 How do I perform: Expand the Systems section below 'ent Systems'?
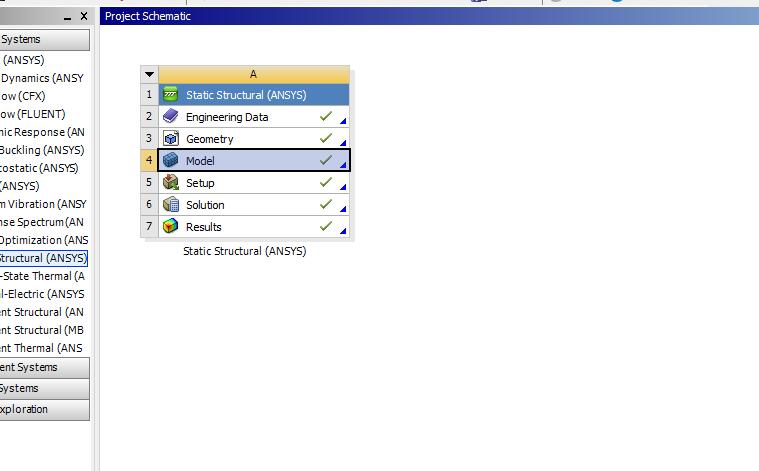click(x=45, y=388)
